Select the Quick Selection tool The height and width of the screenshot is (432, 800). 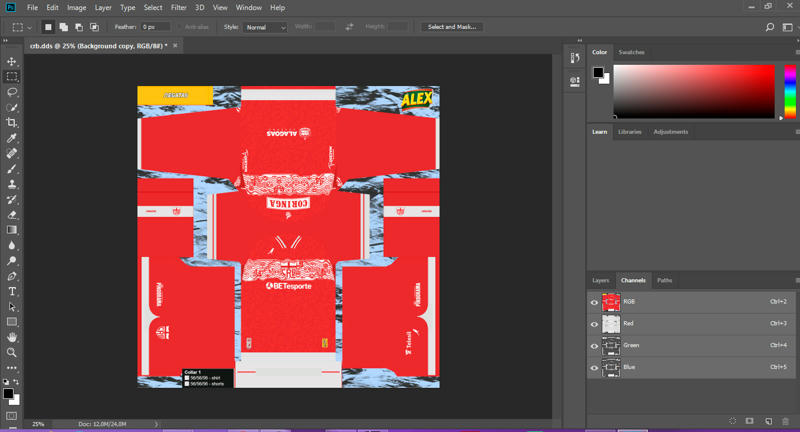click(x=12, y=108)
